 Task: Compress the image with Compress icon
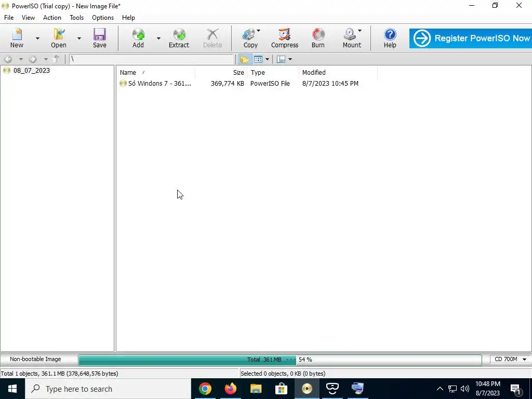(285, 38)
